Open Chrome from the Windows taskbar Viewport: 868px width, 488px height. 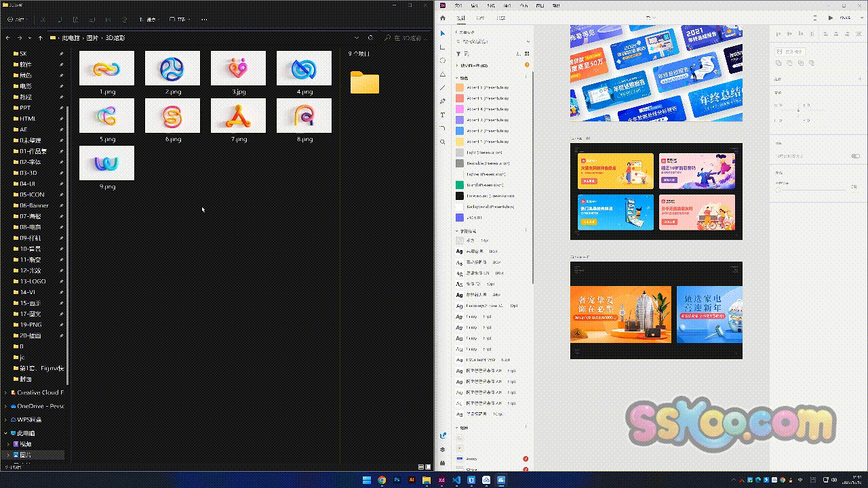(x=382, y=480)
